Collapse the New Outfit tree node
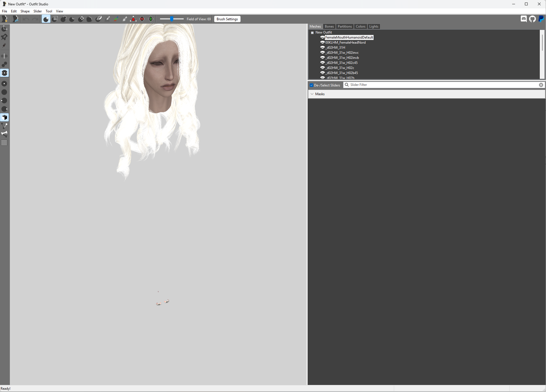Viewport: 546px width, 392px height. [x=312, y=33]
